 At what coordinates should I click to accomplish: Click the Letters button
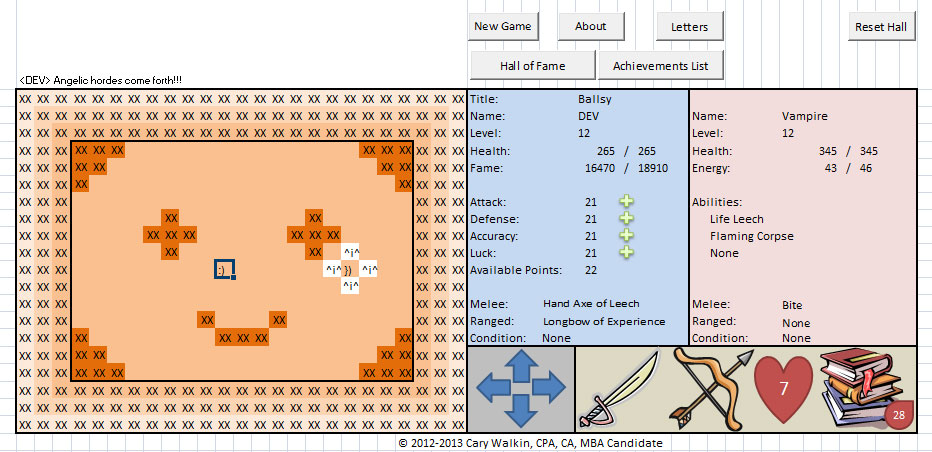pos(690,27)
